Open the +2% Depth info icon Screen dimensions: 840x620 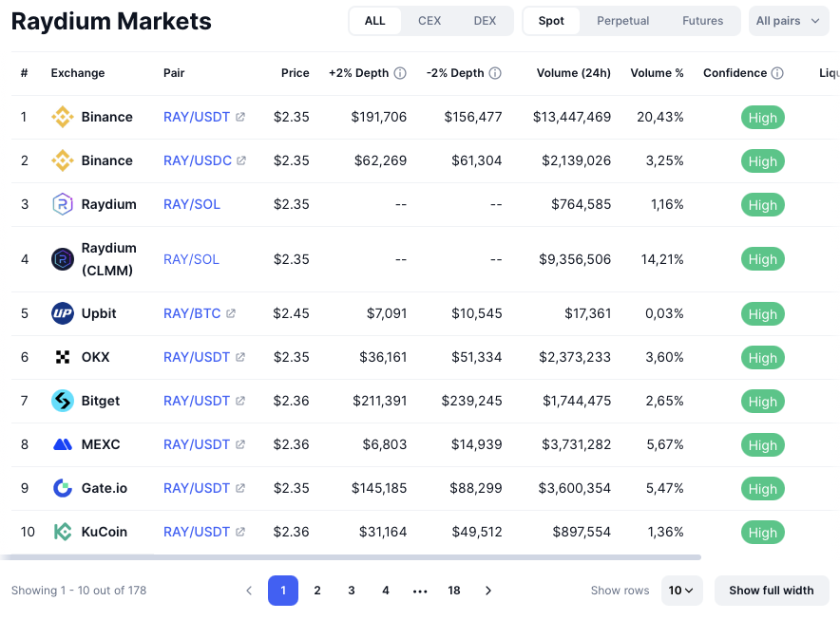(x=400, y=73)
